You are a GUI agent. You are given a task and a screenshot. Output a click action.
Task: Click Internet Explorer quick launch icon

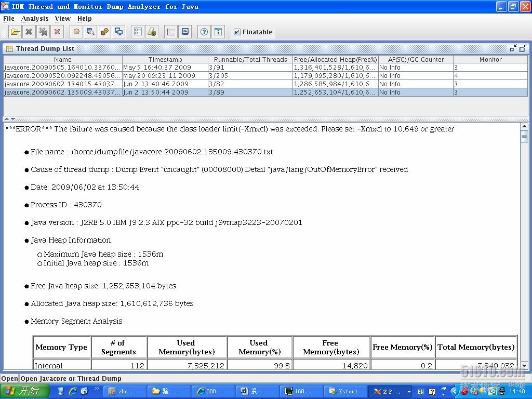[73, 391]
